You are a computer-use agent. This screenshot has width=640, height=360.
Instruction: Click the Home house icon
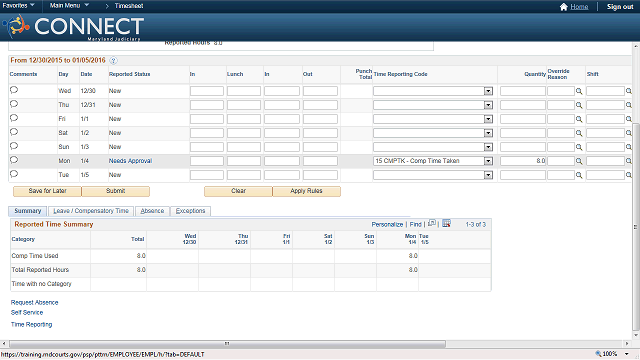click(x=564, y=7)
